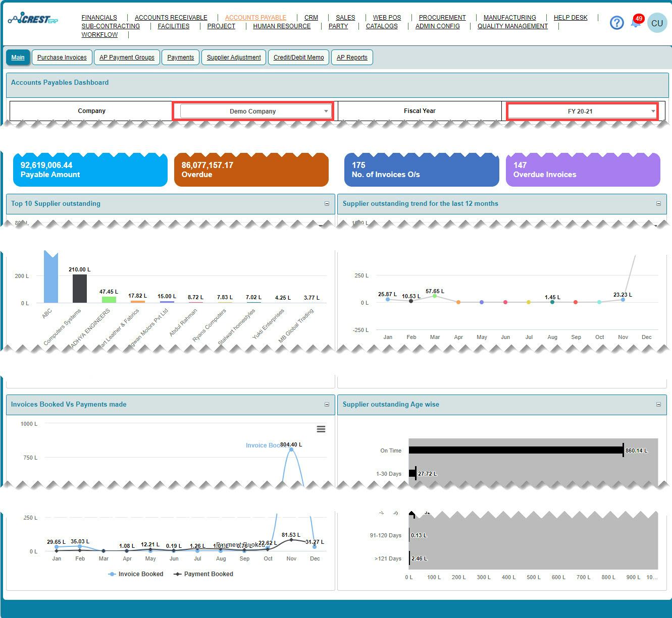
Task: Click the Payable Amount KPI card
Action: pos(90,170)
